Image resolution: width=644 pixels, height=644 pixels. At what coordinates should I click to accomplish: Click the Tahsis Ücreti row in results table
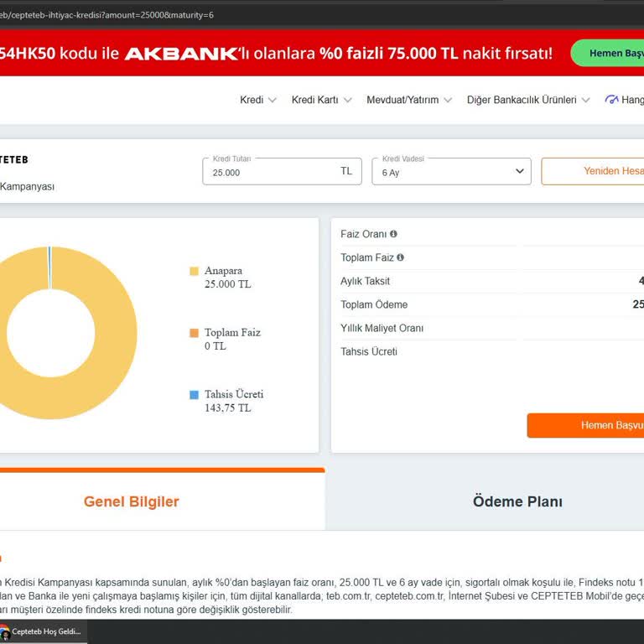pos(369,351)
